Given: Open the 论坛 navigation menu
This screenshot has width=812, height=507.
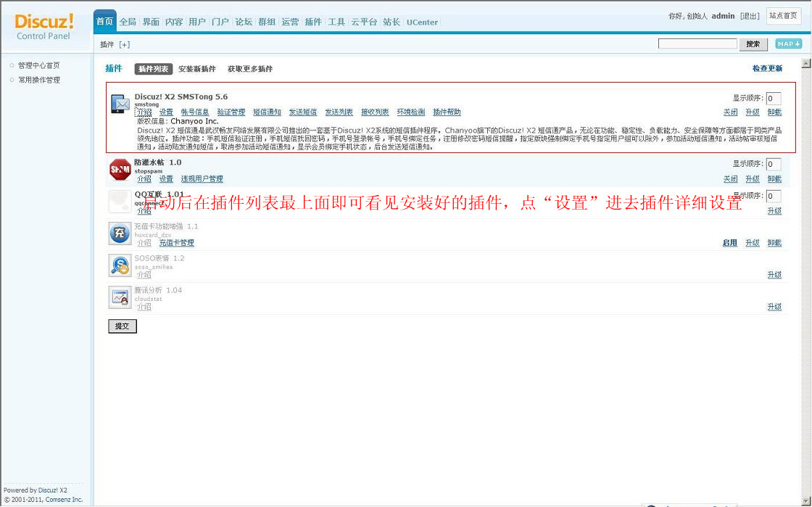Looking at the screenshot, I should point(244,22).
